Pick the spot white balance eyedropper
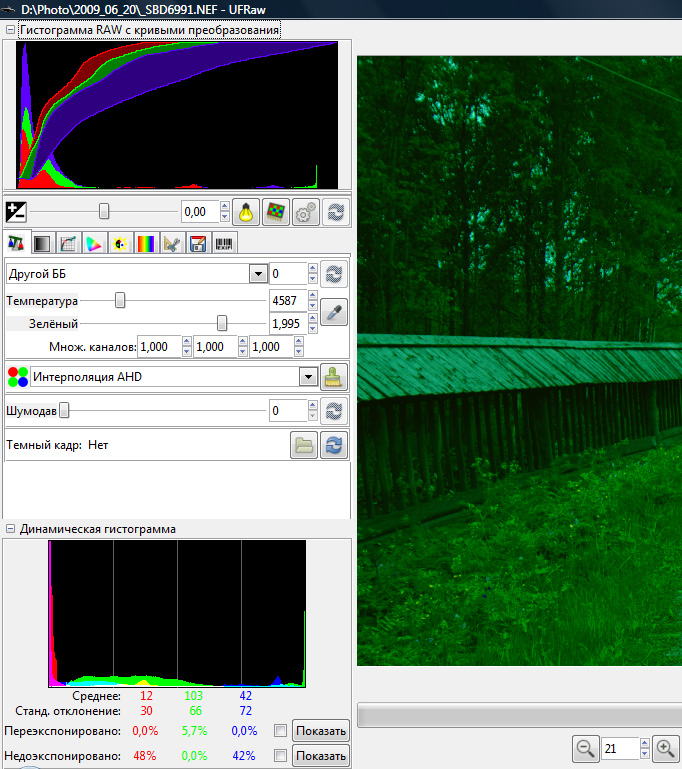Viewport: 682px width, 769px height. tap(334, 312)
